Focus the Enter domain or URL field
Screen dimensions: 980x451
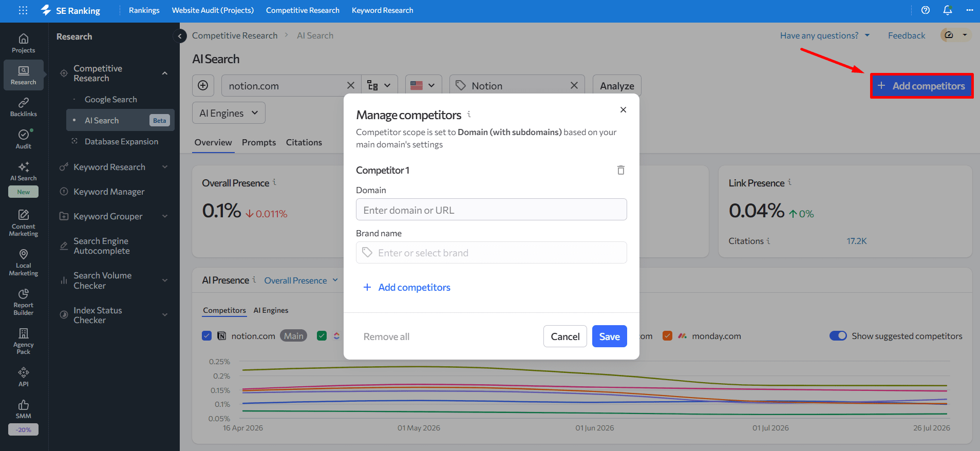point(492,210)
